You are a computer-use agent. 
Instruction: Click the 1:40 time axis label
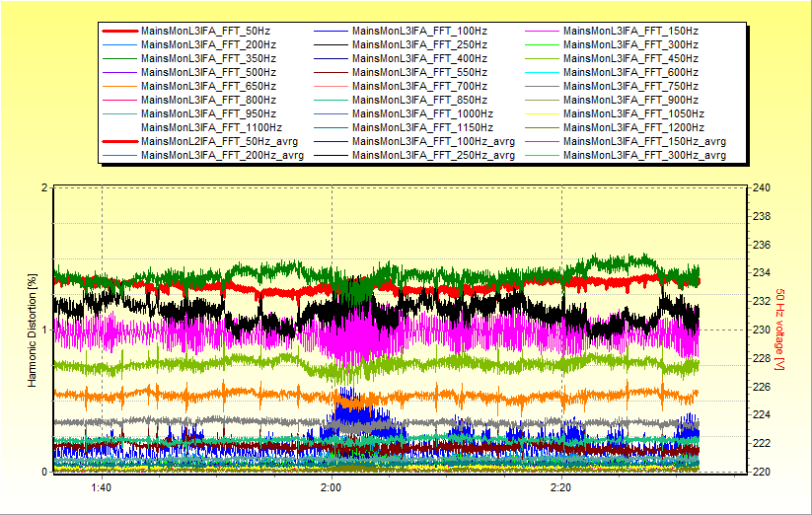101,487
